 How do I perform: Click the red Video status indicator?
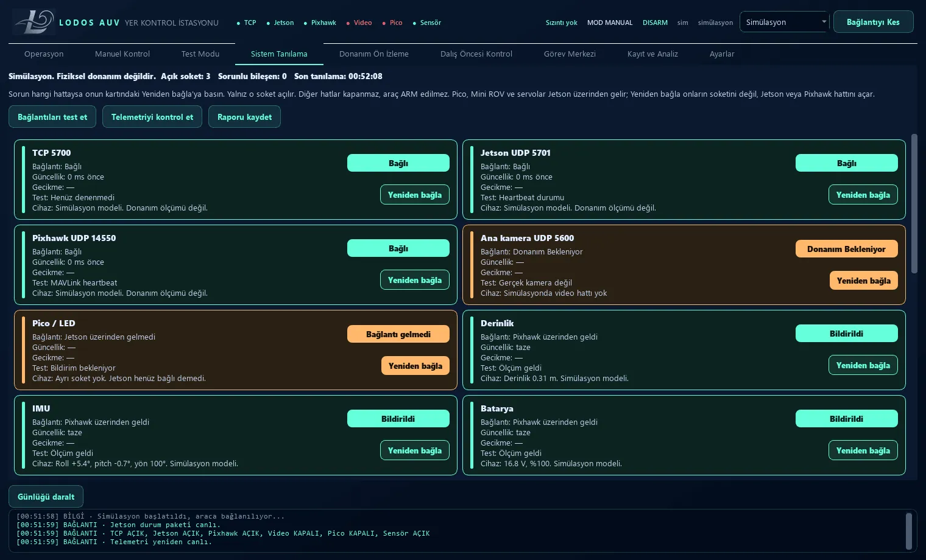(359, 23)
